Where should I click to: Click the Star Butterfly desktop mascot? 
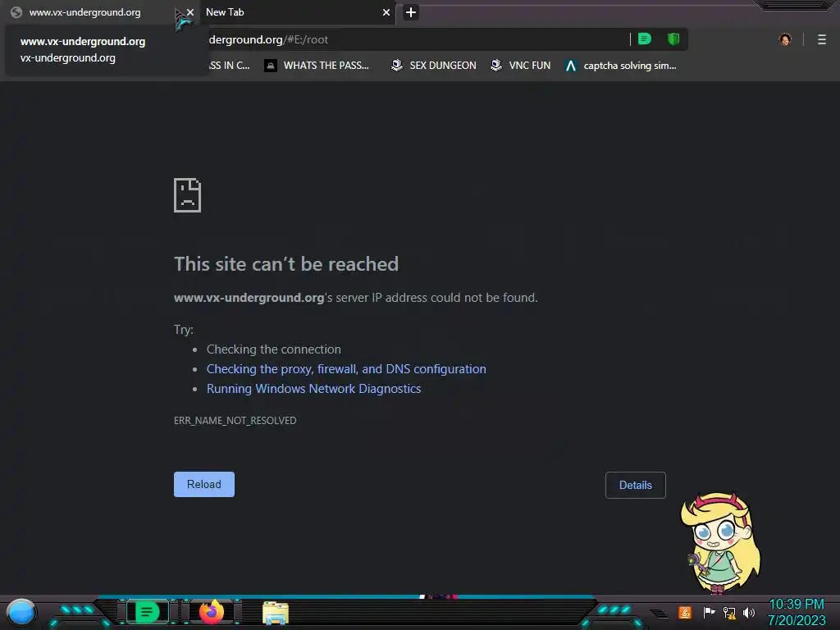coord(720,543)
